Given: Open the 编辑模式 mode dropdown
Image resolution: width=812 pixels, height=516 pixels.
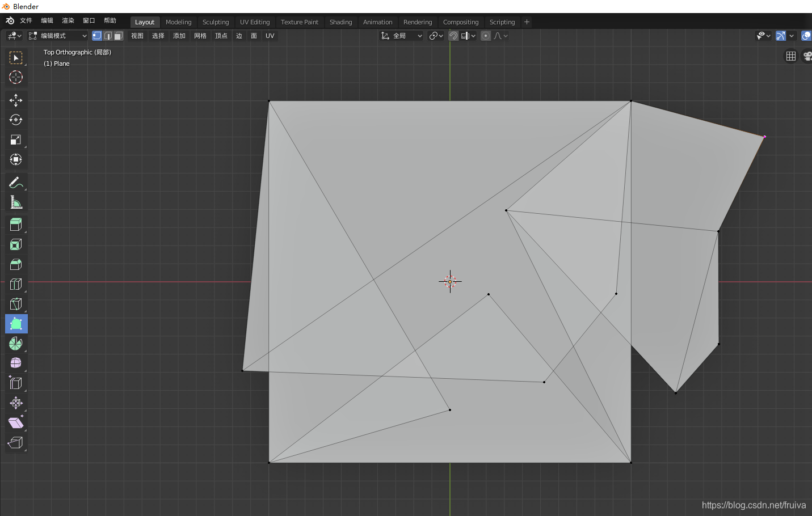Looking at the screenshot, I should click(x=58, y=36).
